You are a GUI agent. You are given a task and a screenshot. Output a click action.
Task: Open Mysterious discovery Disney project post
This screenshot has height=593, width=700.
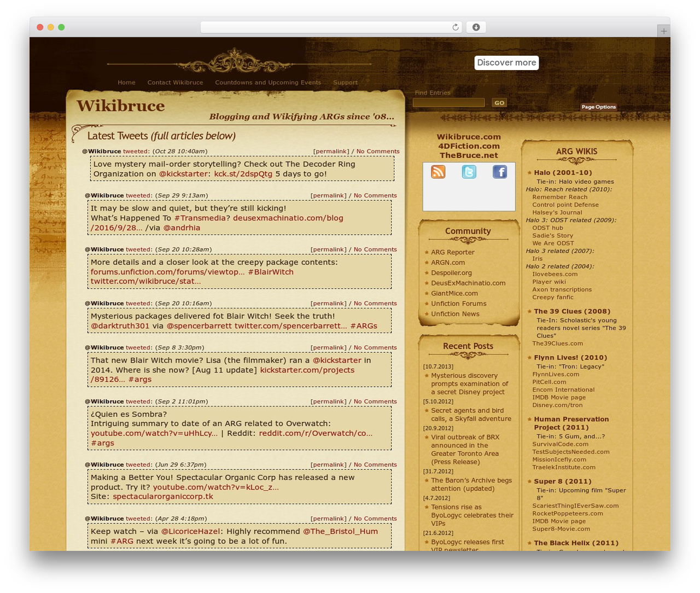point(469,383)
